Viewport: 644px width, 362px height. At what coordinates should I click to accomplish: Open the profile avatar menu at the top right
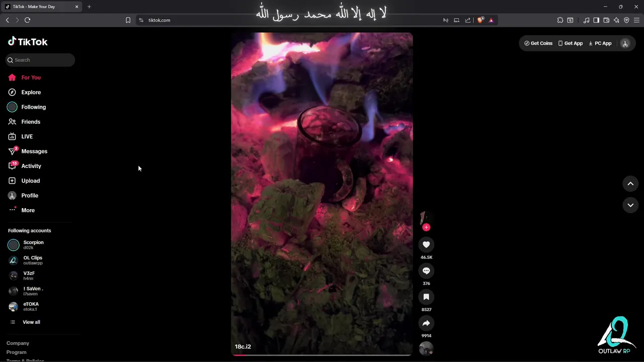point(625,43)
